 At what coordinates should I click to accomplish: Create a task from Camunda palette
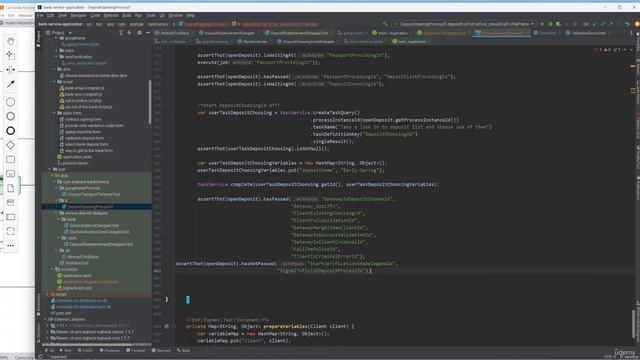(11, 160)
